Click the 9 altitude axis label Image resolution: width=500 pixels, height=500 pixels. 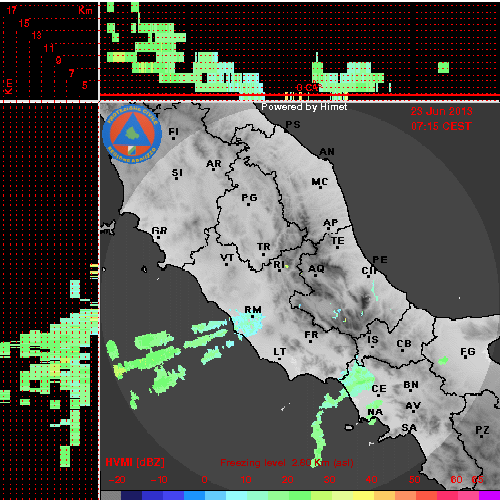59,60
